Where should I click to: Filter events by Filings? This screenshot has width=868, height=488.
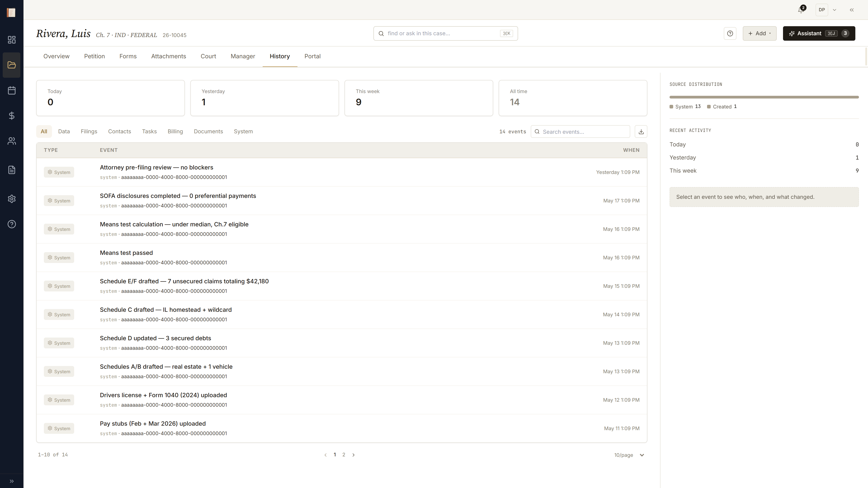tap(89, 131)
